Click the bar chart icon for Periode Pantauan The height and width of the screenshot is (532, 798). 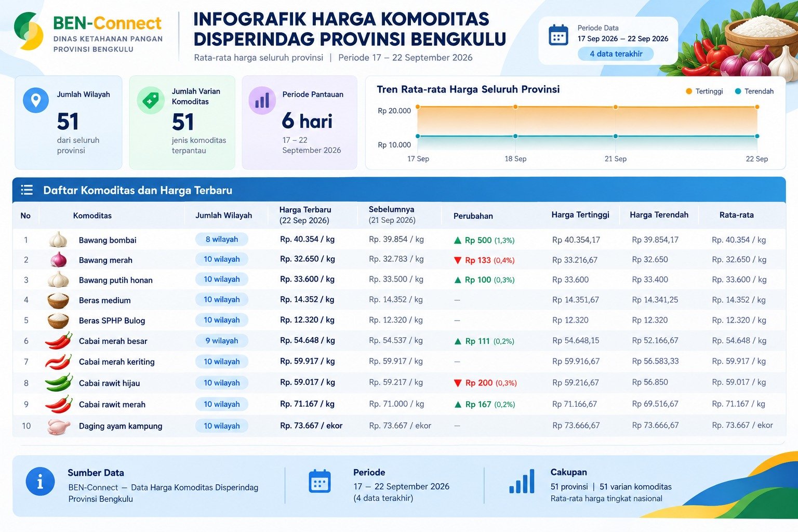[262, 100]
